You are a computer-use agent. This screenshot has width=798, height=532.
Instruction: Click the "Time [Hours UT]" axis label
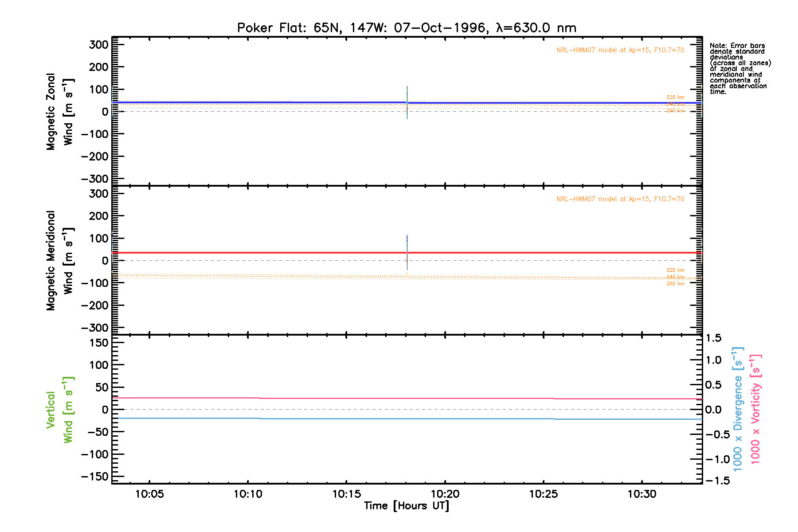click(x=407, y=506)
